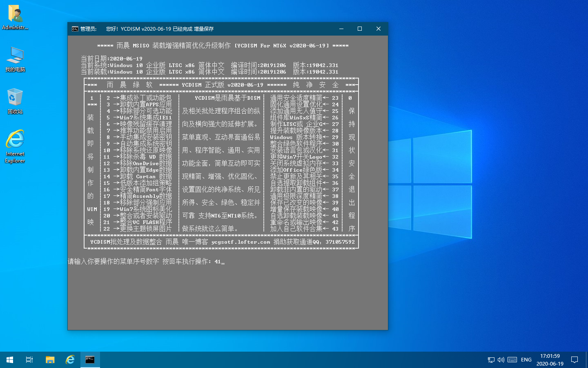Select the Internet Explorer desktop shortcut
The height and width of the screenshot is (368, 588).
(15, 146)
